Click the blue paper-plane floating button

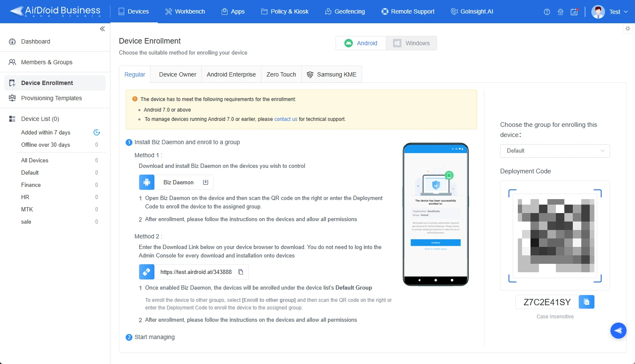[619, 331]
